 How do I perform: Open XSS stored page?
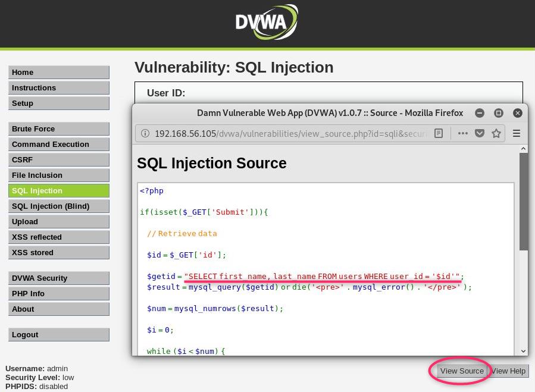59,252
